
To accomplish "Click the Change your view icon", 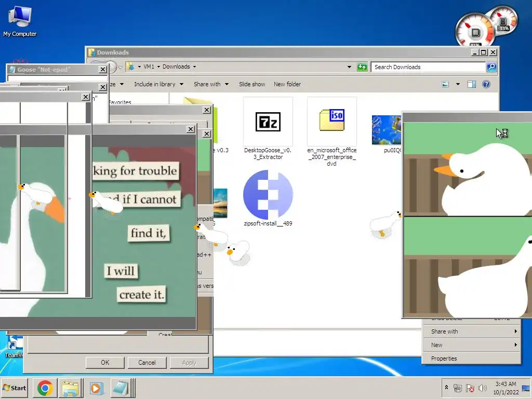I will pos(445,84).
